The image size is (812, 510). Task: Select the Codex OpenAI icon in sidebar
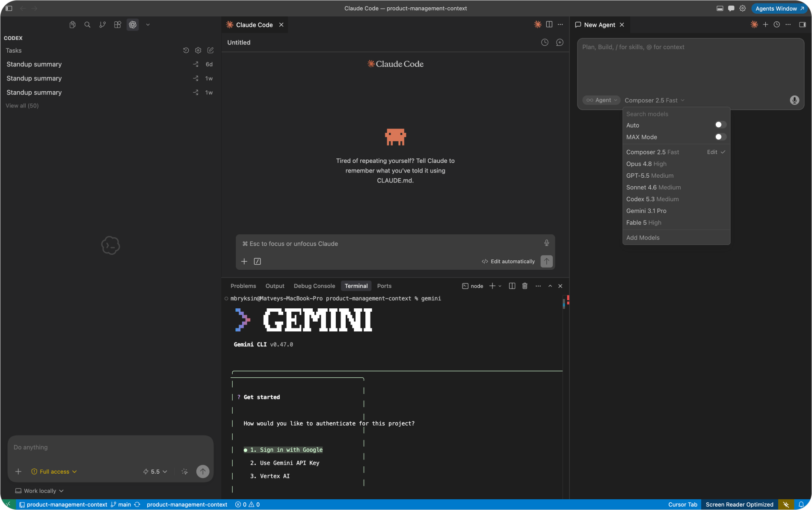(x=133, y=25)
